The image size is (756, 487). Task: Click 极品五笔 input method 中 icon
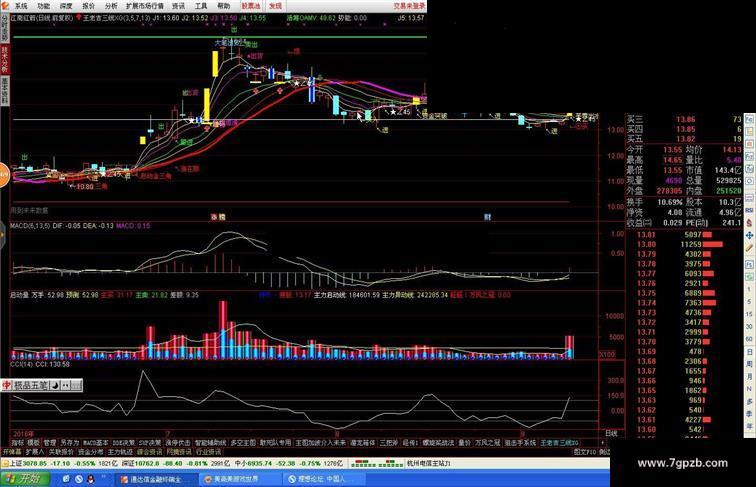pyautogui.click(x=6, y=385)
